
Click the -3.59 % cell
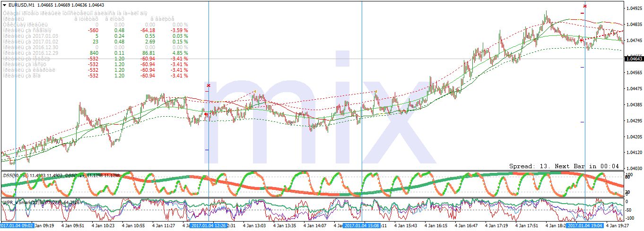point(179,30)
